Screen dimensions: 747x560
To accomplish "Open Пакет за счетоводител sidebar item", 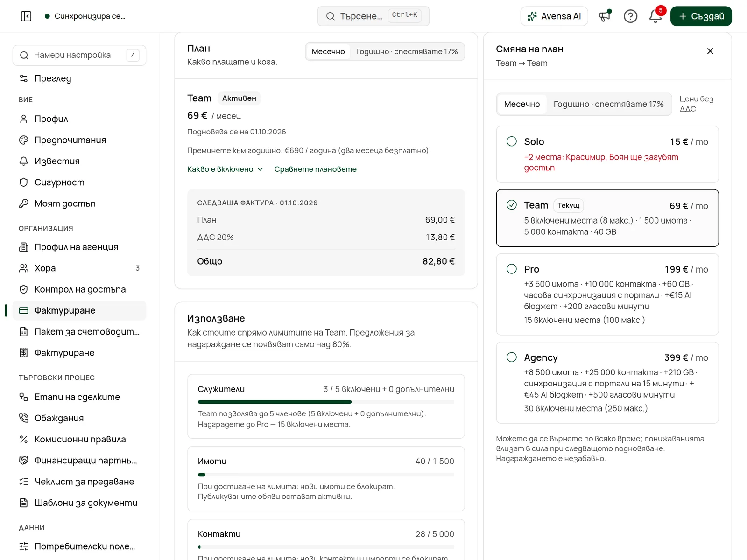I will click(x=79, y=332).
